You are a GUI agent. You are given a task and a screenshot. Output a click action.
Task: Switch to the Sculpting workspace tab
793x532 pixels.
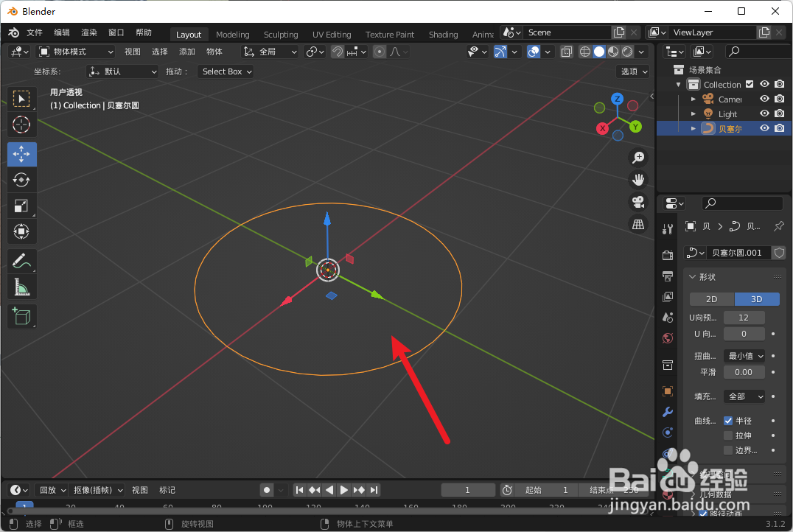coord(281,35)
